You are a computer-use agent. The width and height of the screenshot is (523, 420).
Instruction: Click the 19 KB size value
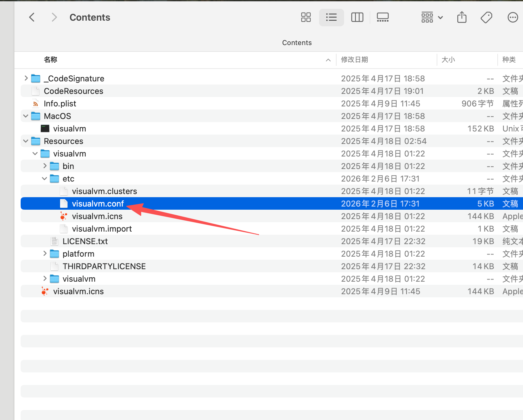(483, 241)
